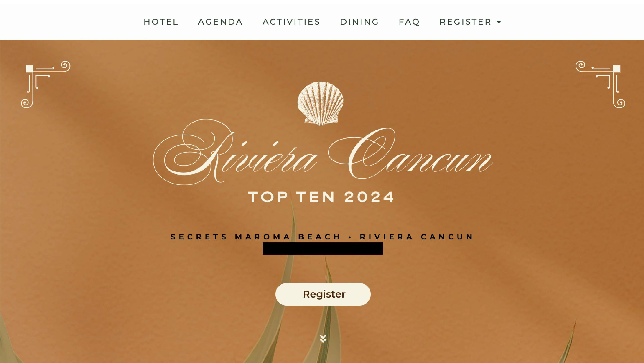The height and width of the screenshot is (363, 644).
Task: Click the caret arrow beside REGISTER
Action: point(499,22)
